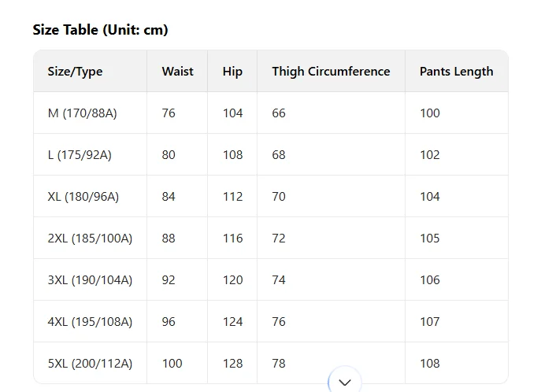Click the Waist column header
Viewport: 541px width, 392px height.
pos(177,72)
